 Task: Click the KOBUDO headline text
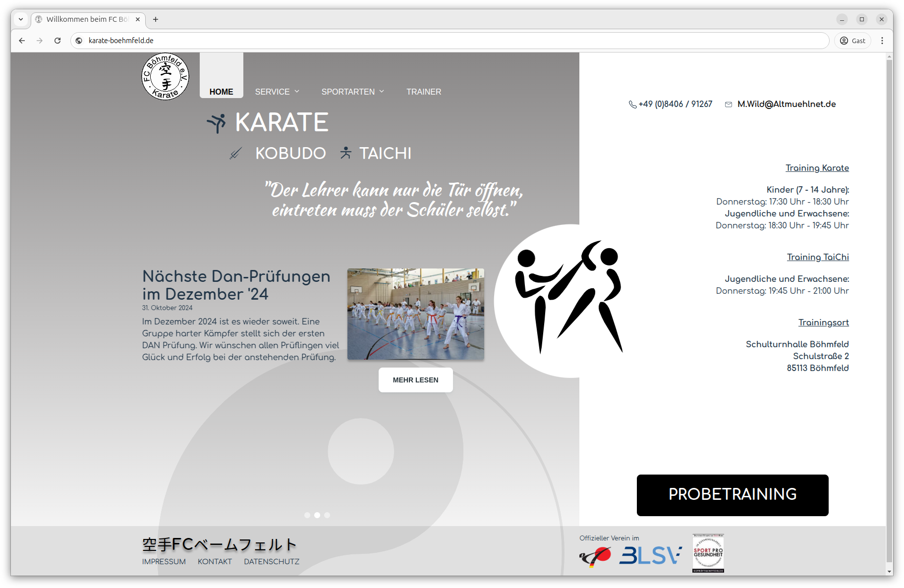point(290,154)
